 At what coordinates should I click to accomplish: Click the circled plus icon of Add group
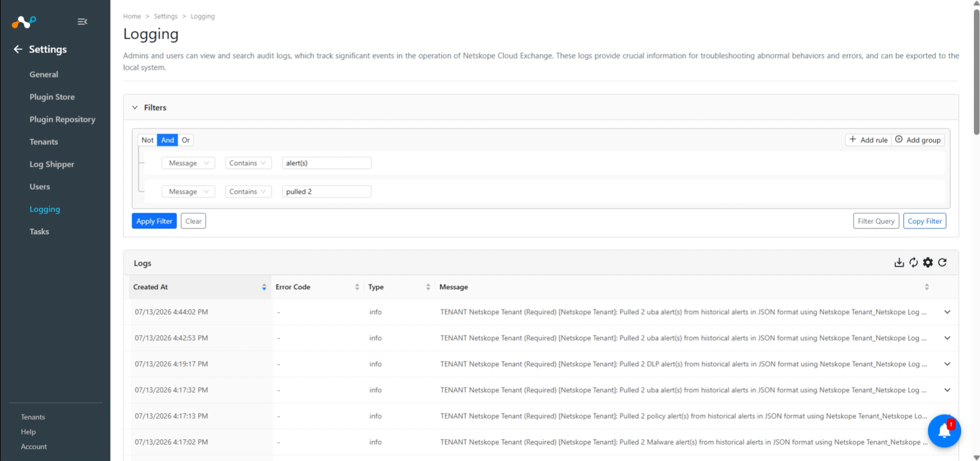pyautogui.click(x=899, y=139)
